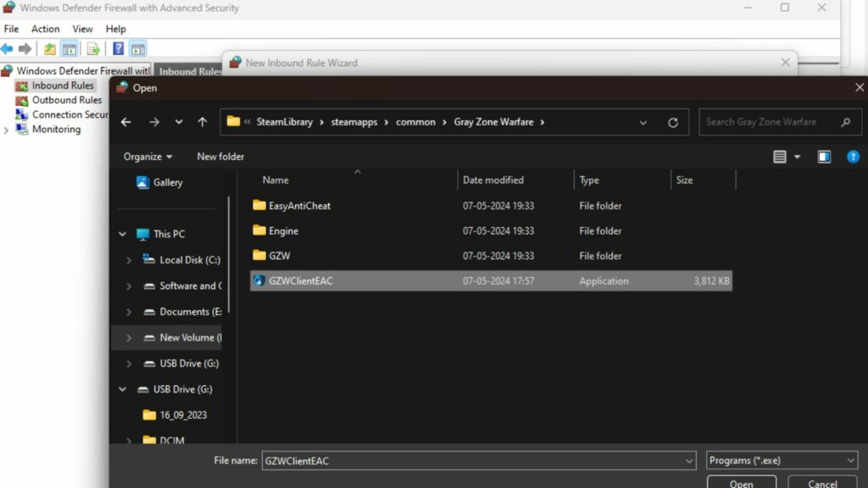Select New Volume drive
Screen dimensions: 868x488
[x=182, y=337]
